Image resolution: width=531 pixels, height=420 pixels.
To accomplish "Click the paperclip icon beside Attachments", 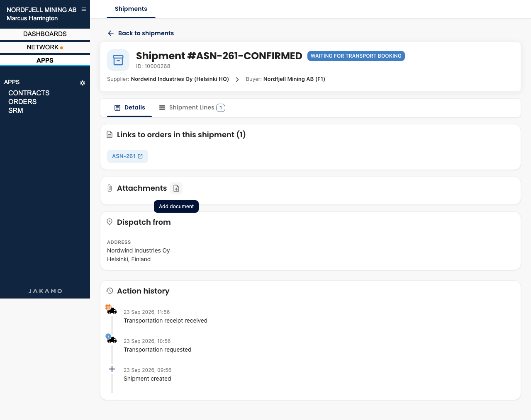I will pyautogui.click(x=110, y=188).
